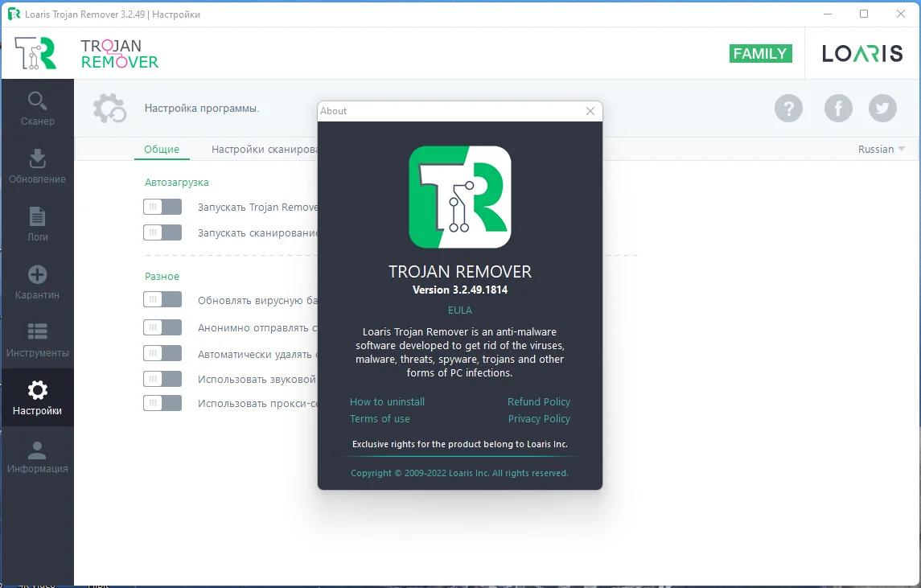Open the Russian language dropdown
The height and width of the screenshot is (588, 921).
click(881, 149)
